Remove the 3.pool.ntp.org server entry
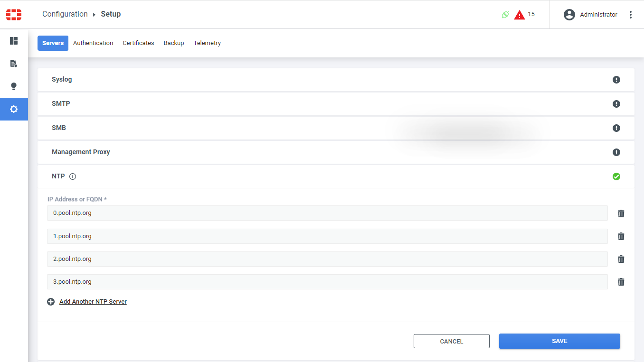This screenshot has height=362, width=644. point(621,281)
